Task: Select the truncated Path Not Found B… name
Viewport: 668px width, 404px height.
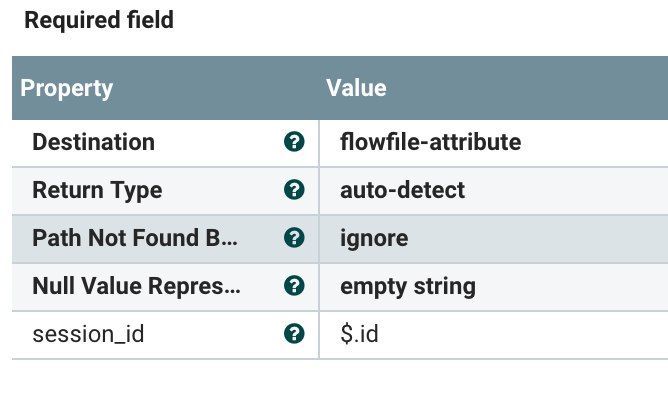Action: tap(136, 238)
